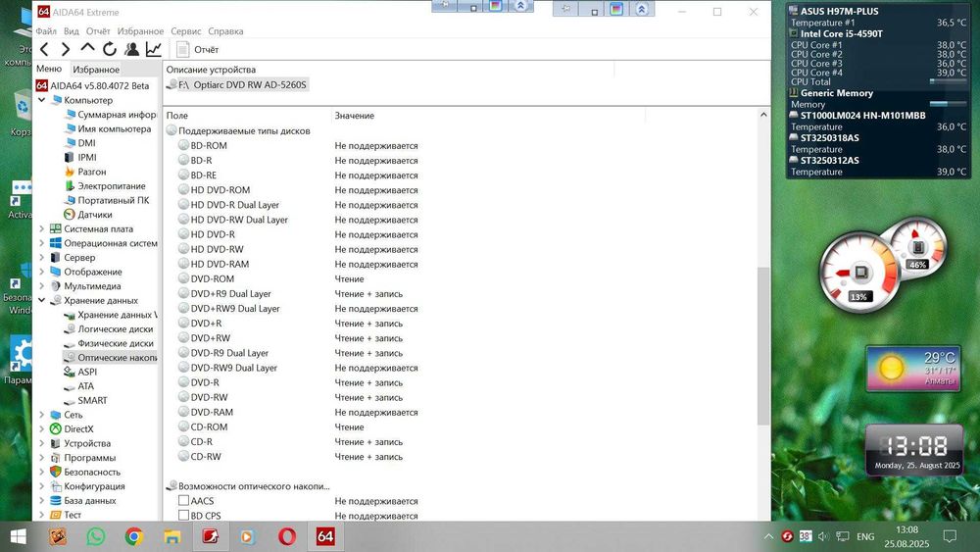
Task: Open the Избранное menu in menu bar
Action: point(140,31)
